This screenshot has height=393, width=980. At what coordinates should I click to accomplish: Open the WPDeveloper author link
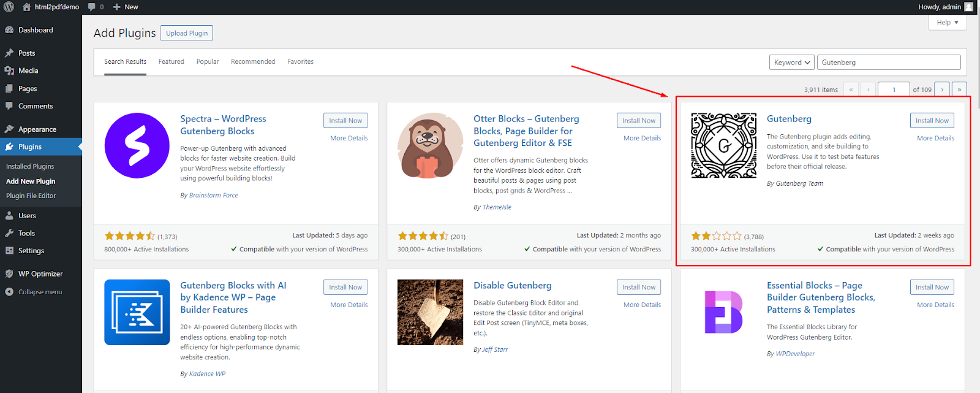[796, 354]
